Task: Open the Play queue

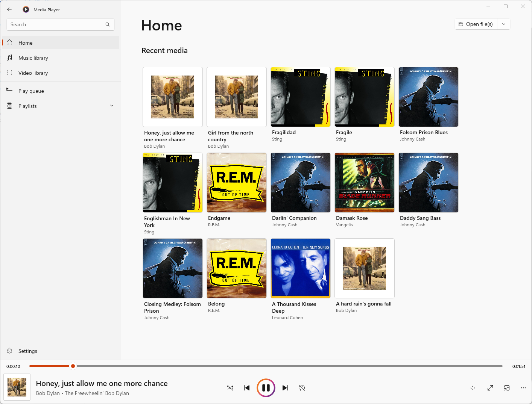Action: (x=61, y=91)
